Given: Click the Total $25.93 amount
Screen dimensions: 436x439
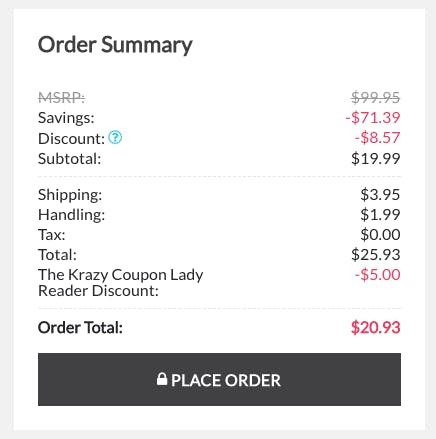Looking at the screenshot, I should click(375, 255).
